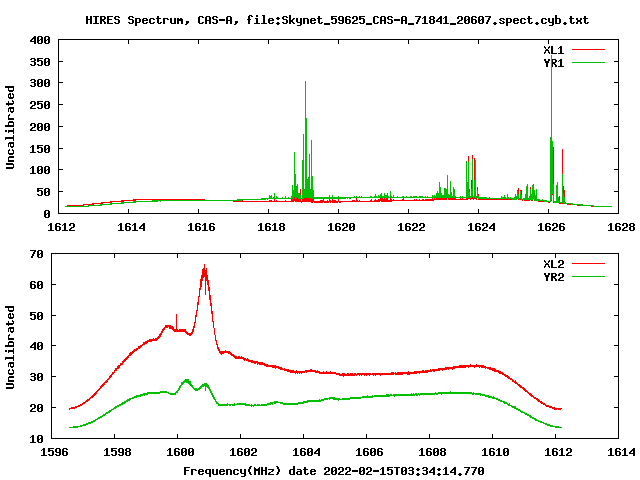Click the green YR1 legend line sample
Viewport: 640px width, 480px height.
tap(588, 63)
